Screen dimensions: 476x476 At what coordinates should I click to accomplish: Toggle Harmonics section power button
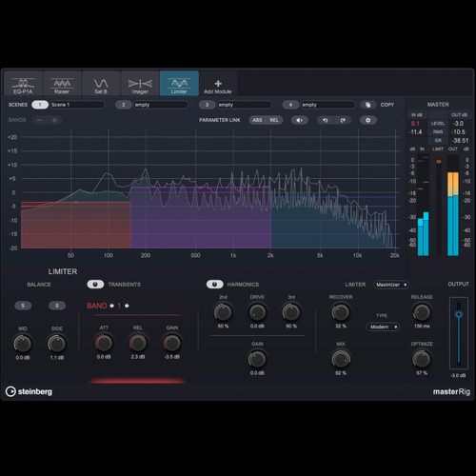pos(214,285)
